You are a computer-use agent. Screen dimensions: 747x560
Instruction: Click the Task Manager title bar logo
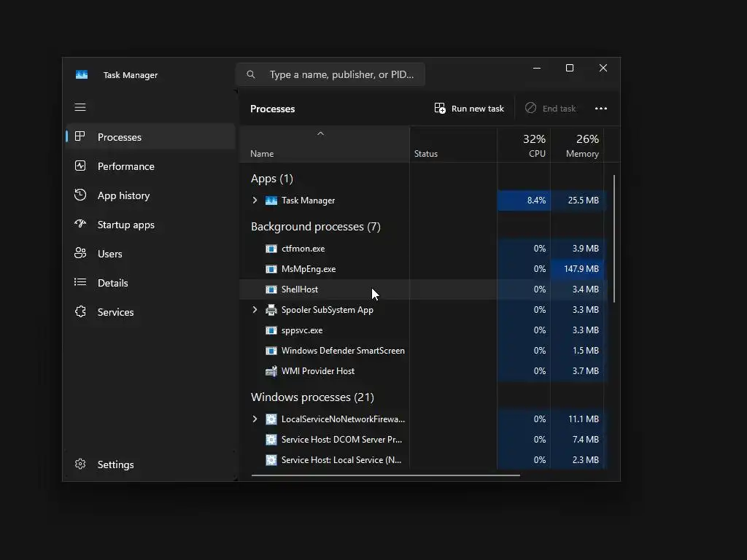(x=82, y=75)
